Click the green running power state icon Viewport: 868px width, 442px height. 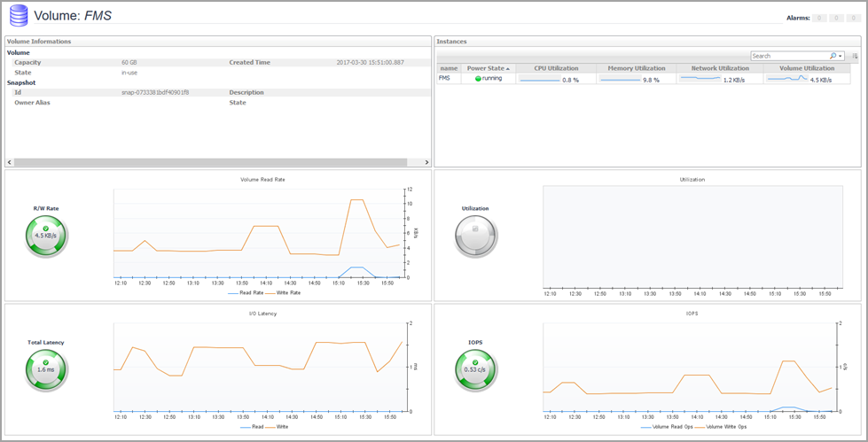[479, 79]
